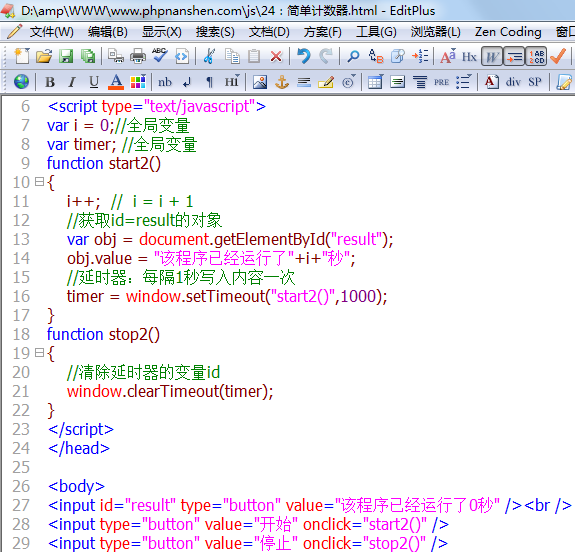Image resolution: width=575 pixels, height=552 pixels.
Task: Click the Hx hex viewer icon
Action: click(469, 57)
